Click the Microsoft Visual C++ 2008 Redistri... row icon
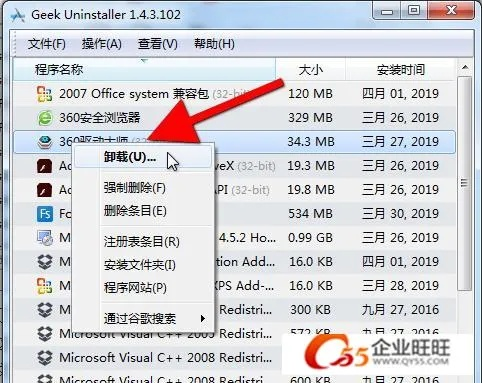Screen dimensions: 482x383 pyautogui.click(x=45, y=358)
